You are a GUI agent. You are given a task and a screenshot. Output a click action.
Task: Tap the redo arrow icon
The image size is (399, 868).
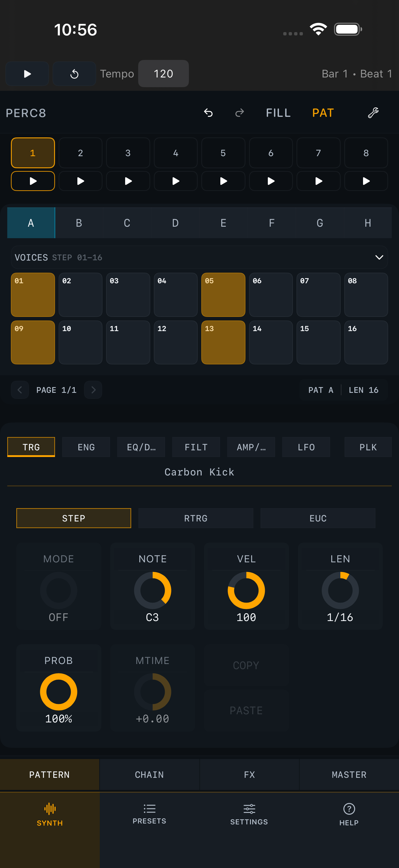click(x=239, y=113)
